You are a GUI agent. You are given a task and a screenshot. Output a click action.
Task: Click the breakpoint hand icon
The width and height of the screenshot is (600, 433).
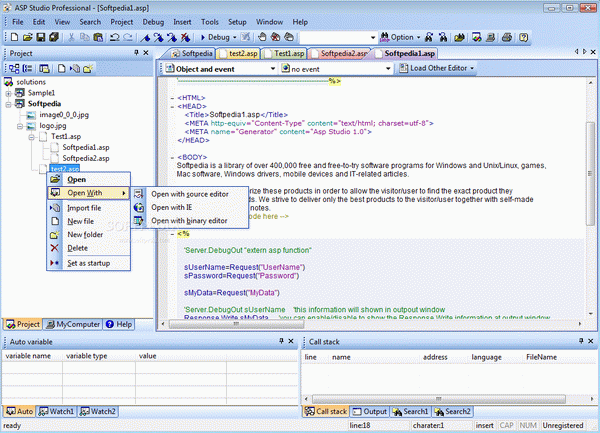[x=262, y=37]
